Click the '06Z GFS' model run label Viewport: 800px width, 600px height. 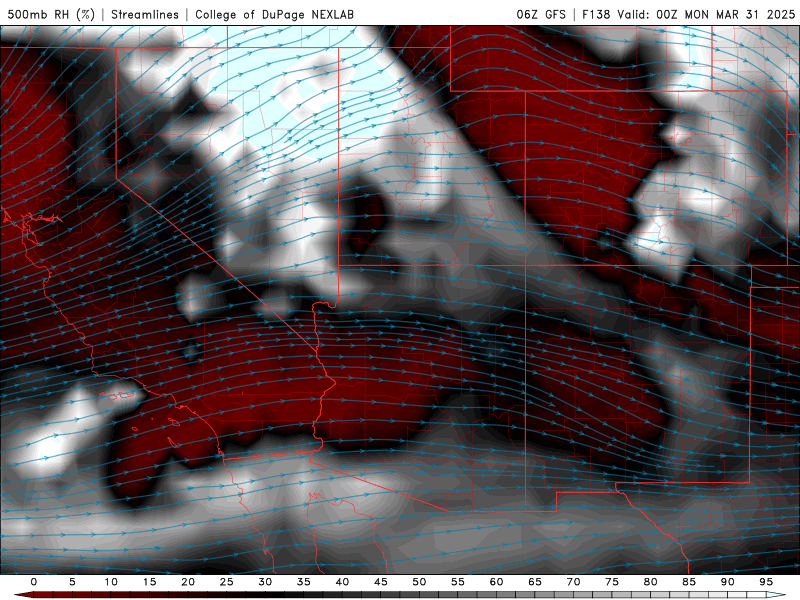coord(541,14)
